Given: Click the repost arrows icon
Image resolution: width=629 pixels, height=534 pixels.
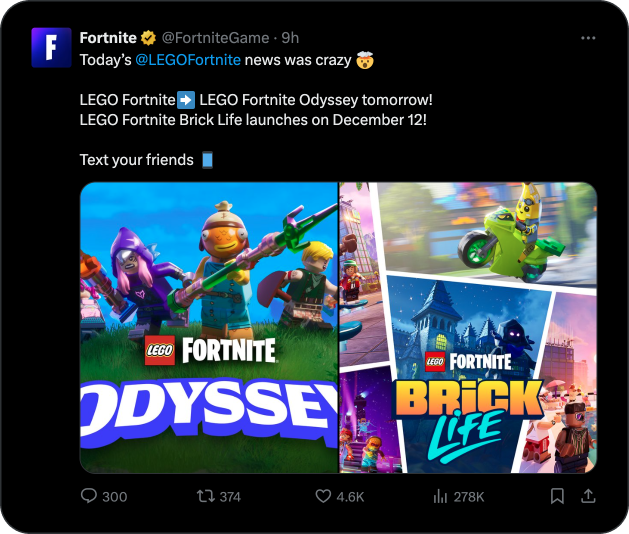Looking at the screenshot, I should [204, 496].
